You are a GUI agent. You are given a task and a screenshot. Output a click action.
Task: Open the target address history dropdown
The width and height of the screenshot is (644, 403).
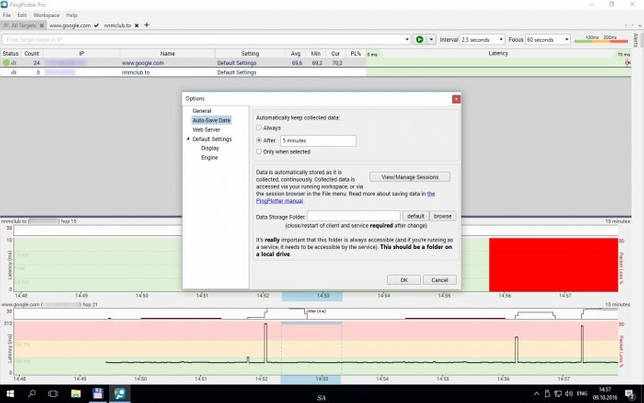407,39
